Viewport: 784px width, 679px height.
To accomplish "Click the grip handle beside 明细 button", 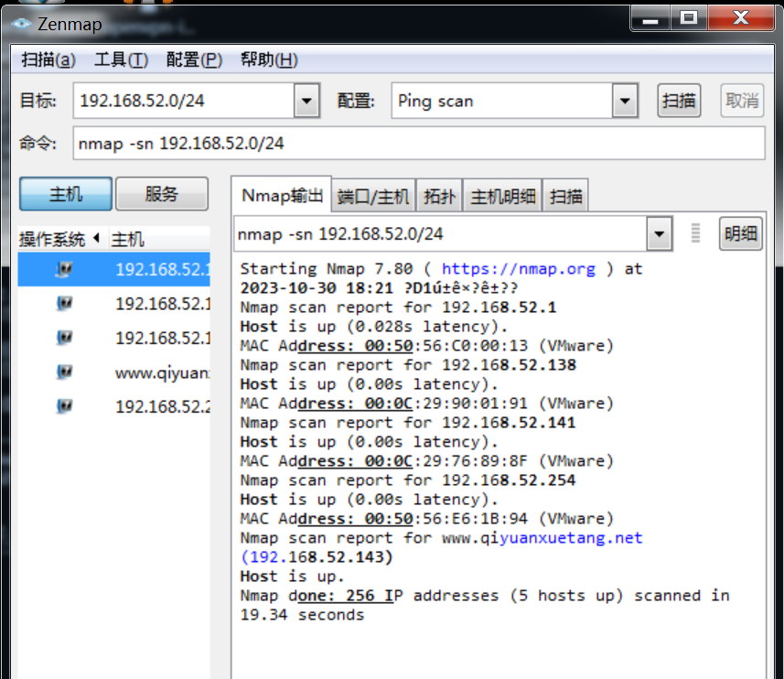I will [695, 233].
